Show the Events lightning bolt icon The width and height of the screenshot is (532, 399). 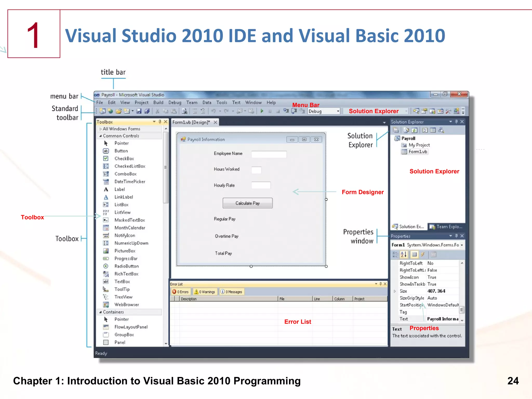(423, 255)
